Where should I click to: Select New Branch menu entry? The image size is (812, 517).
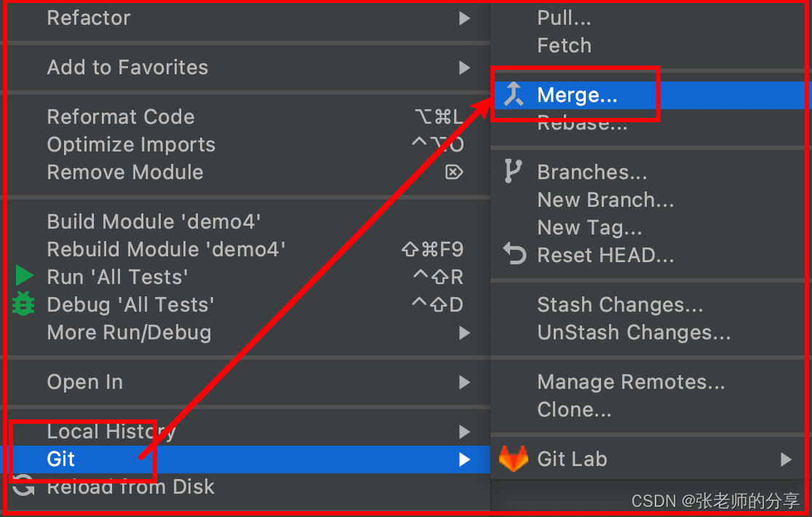(605, 200)
